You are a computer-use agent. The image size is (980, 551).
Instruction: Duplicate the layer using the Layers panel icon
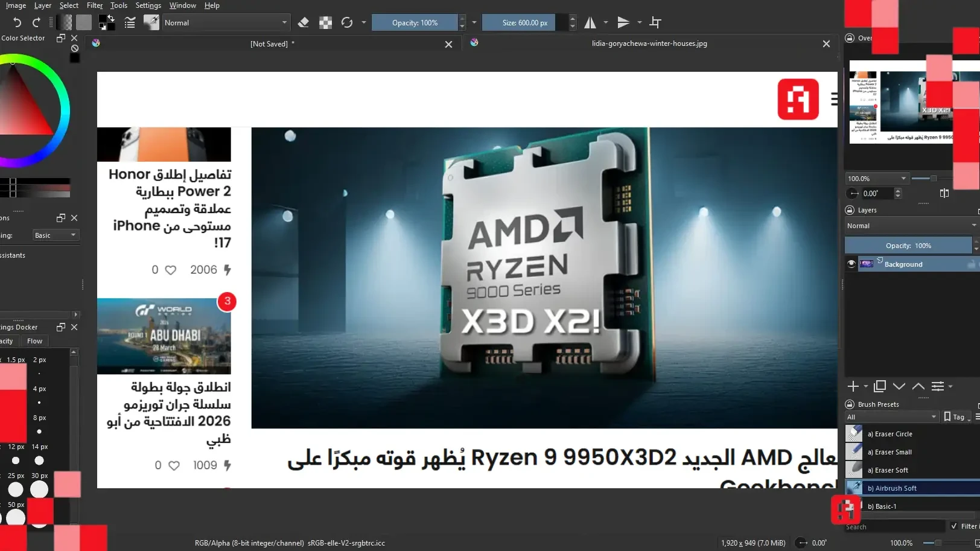(880, 386)
